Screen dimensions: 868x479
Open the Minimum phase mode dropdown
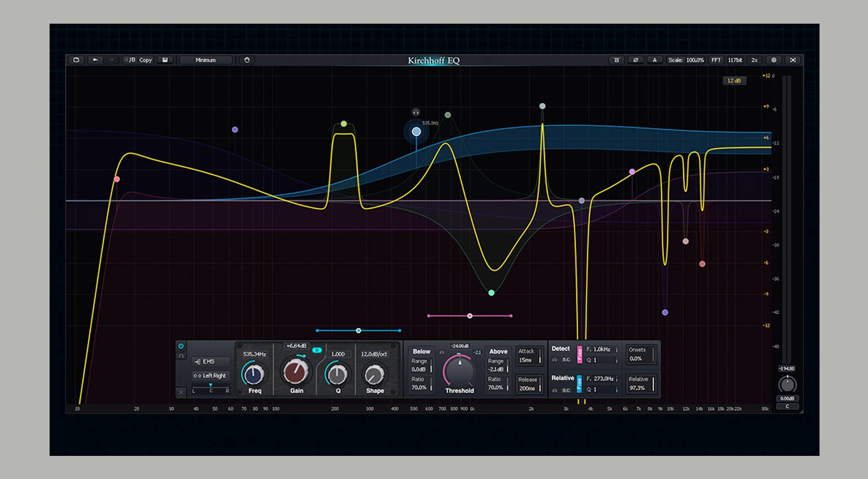coord(206,60)
